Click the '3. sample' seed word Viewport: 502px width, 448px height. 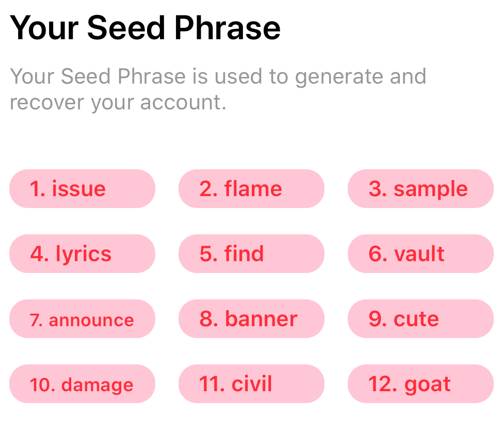tap(420, 189)
